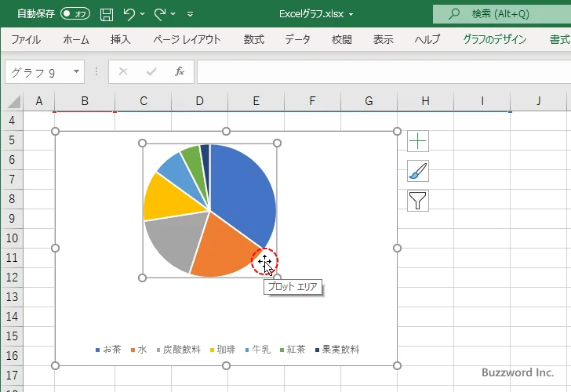
Task: Select column header E
Action: pyautogui.click(x=256, y=100)
